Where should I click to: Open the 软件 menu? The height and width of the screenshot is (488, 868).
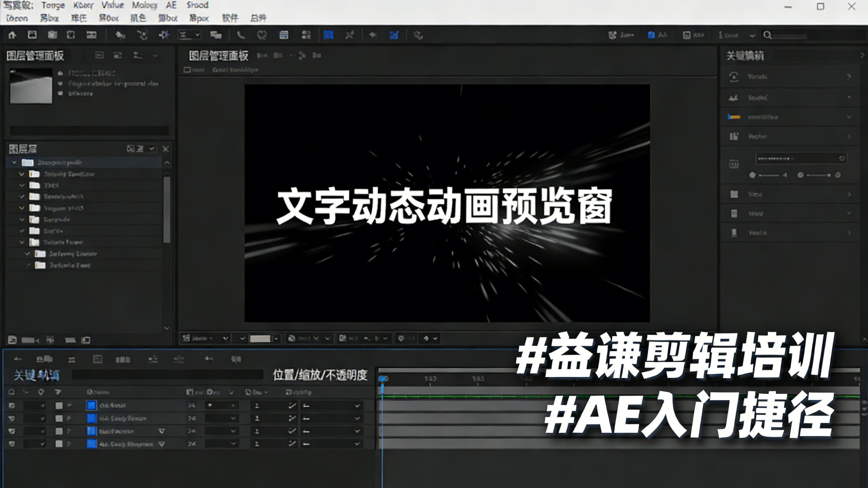230,18
